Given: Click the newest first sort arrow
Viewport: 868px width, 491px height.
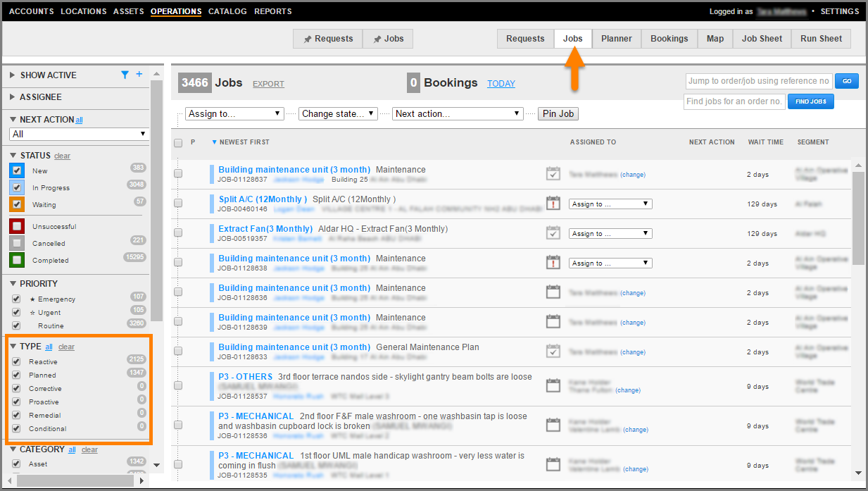Looking at the screenshot, I should 215,142.
